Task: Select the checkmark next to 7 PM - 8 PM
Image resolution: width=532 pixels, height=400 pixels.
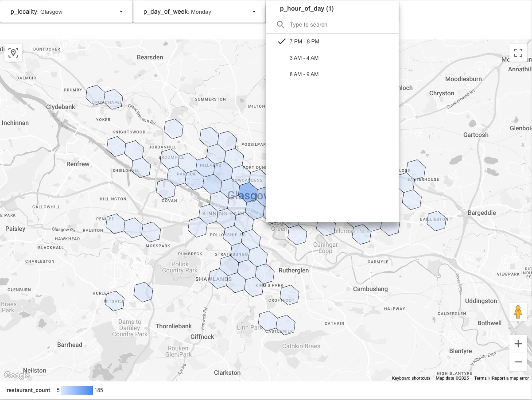Action: coord(282,41)
